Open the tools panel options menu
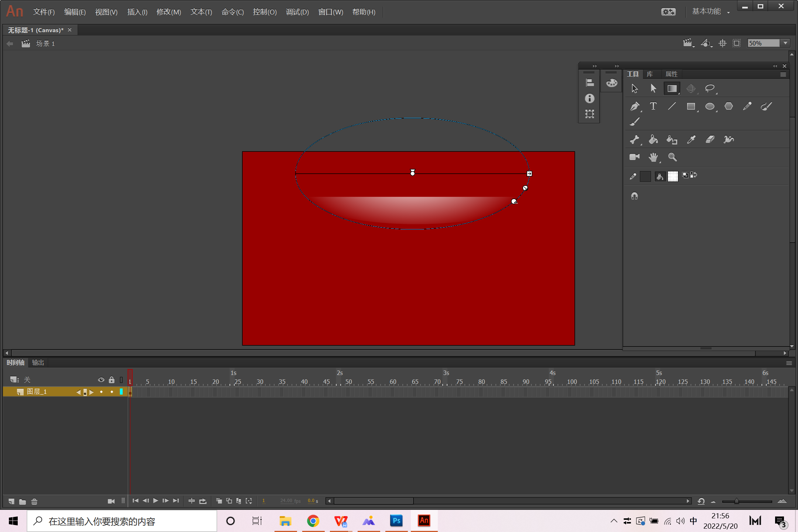The width and height of the screenshot is (798, 532). [783, 74]
